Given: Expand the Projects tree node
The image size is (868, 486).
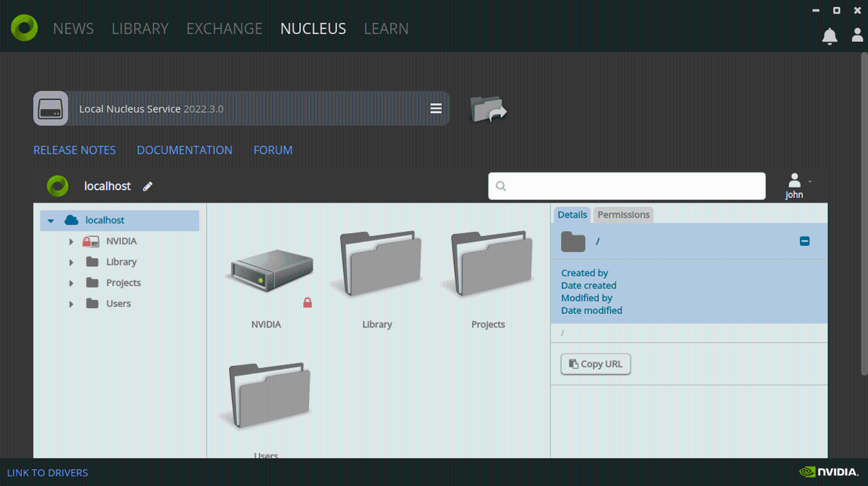Looking at the screenshot, I should point(71,283).
